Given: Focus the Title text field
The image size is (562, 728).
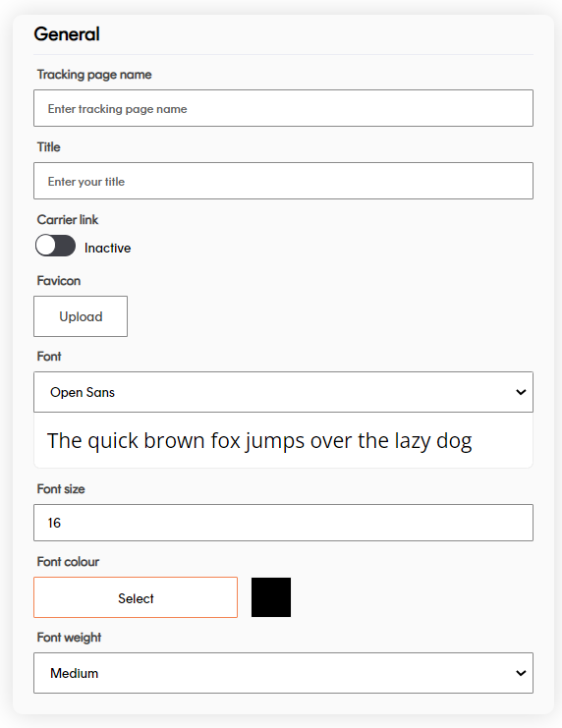Looking at the screenshot, I should point(283,181).
